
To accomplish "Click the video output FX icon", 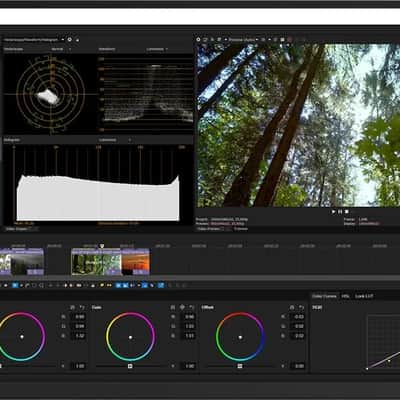I will pyautogui.click(x=212, y=39).
